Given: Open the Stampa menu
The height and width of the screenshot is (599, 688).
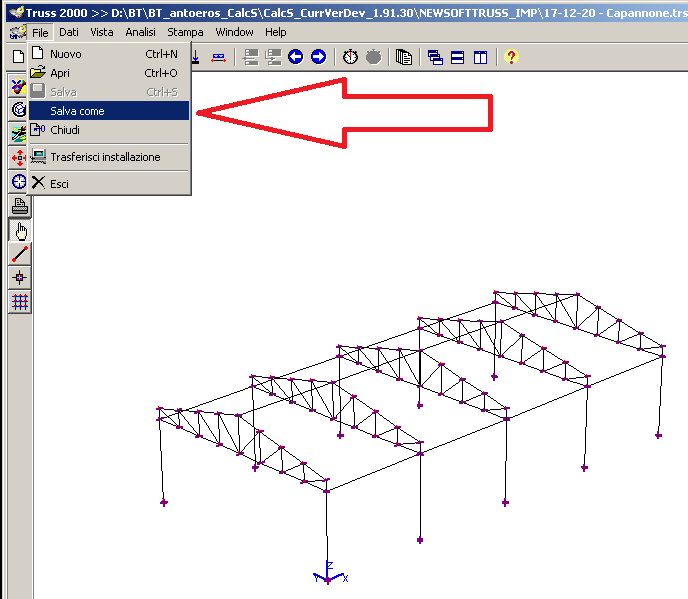Looking at the screenshot, I should 185,32.
